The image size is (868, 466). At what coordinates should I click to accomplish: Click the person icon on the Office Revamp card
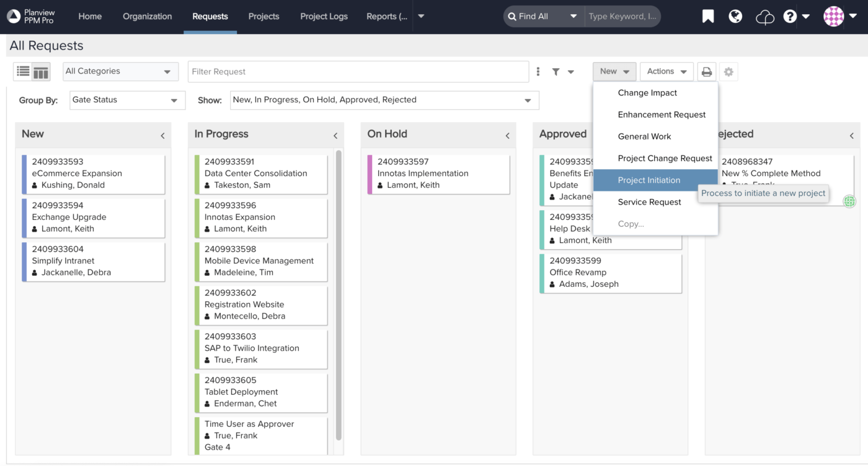[552, 284]
